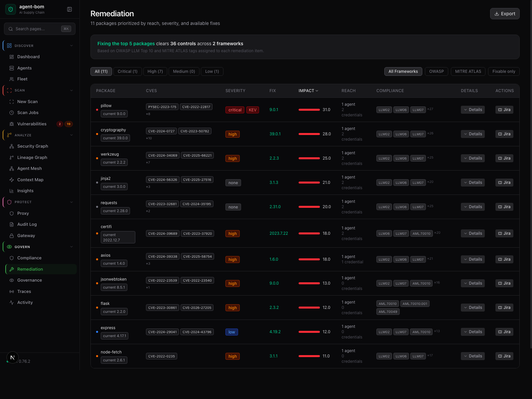Toggle the Fixable only filter

pyautogui.click(x=504, y=71)
